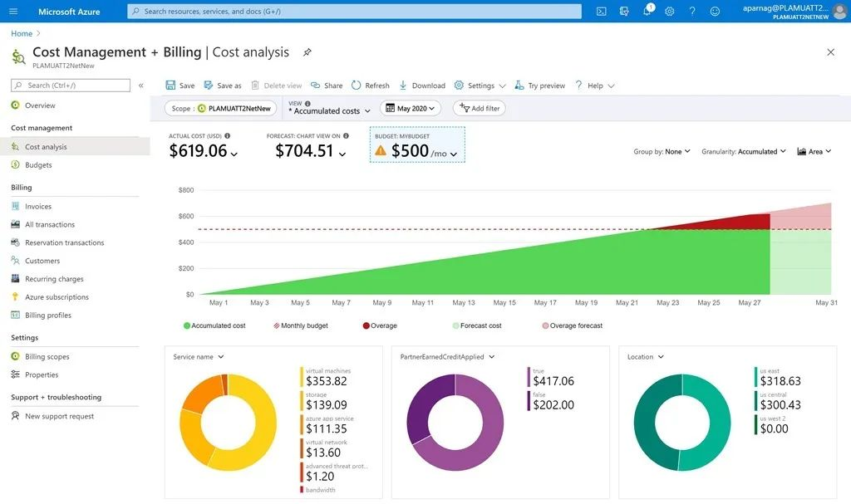The width and height of the screenshot is (851, 504).
Task: Click the Actual cost info icon
Action: pyautogui.click(x=228, y=135)
